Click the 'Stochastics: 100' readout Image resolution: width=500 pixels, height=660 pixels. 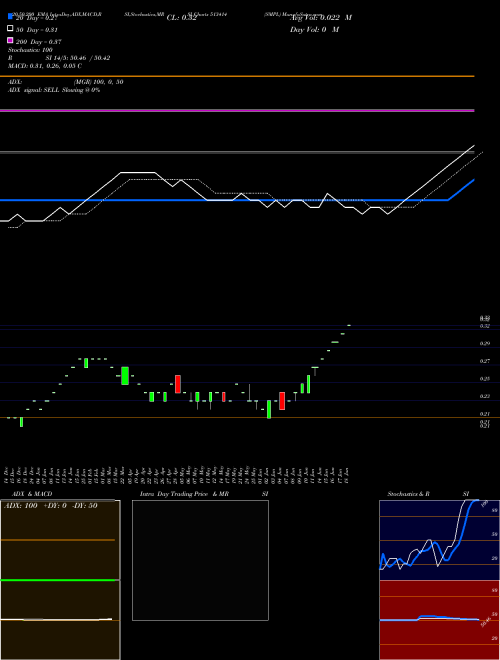[x=30, y=50]
